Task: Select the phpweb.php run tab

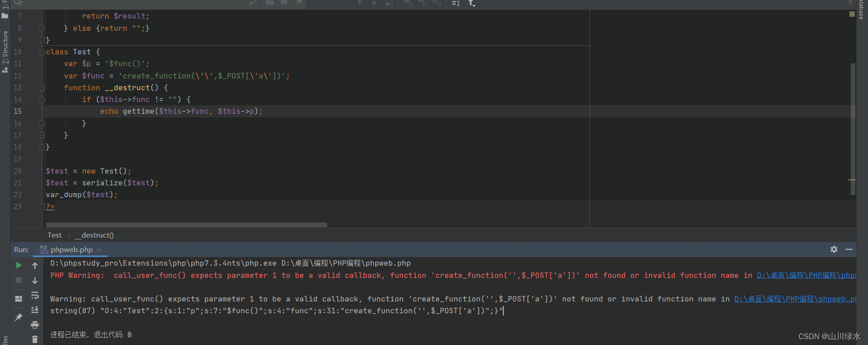Action: [x=71, y=249]
